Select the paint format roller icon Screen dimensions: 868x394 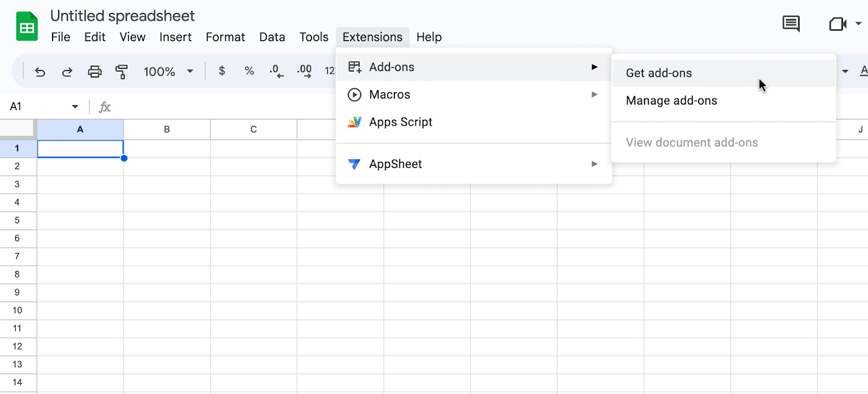click(x=122, y=72)
